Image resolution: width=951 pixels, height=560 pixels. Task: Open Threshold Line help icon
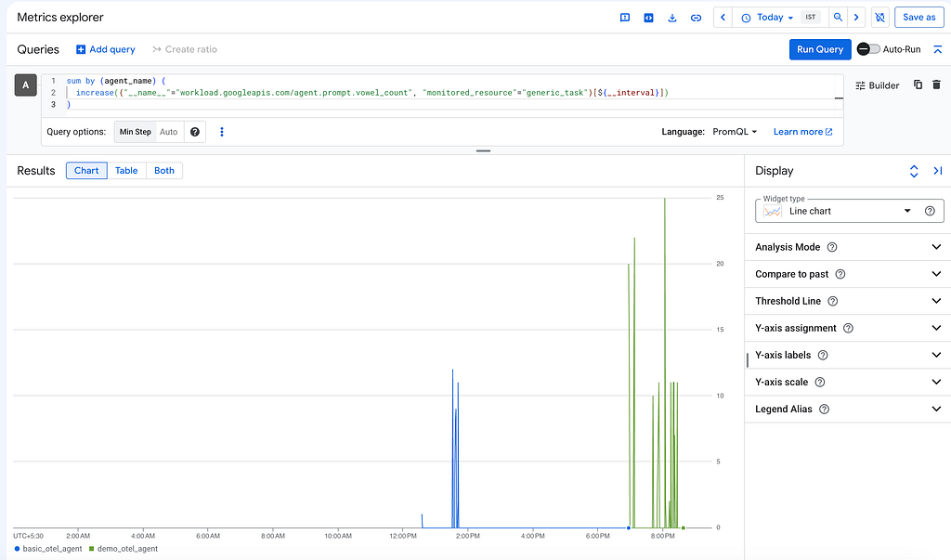(x=833, y=301)
